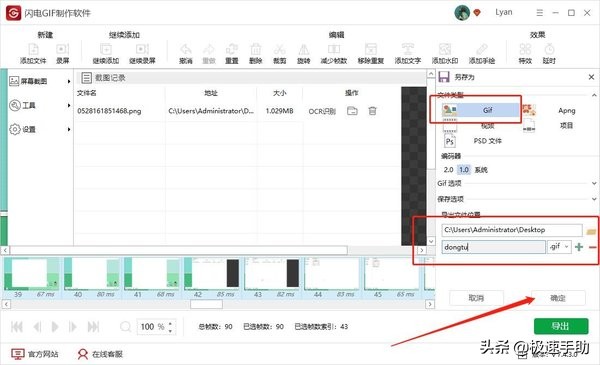Click the zoom magnifier icon near 100 %
The height and width of the screenshot is (365, 600).
pos(126,327)
